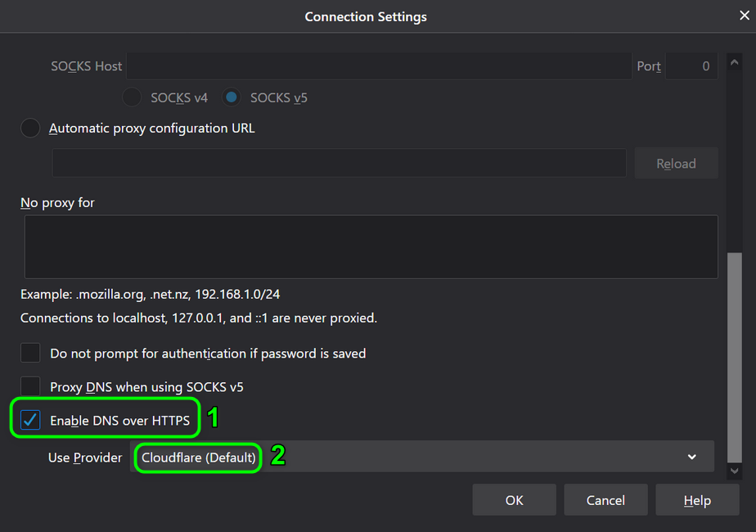Confirm settings with the OK button
The image size is (756, 532).
tap(514, 500)
